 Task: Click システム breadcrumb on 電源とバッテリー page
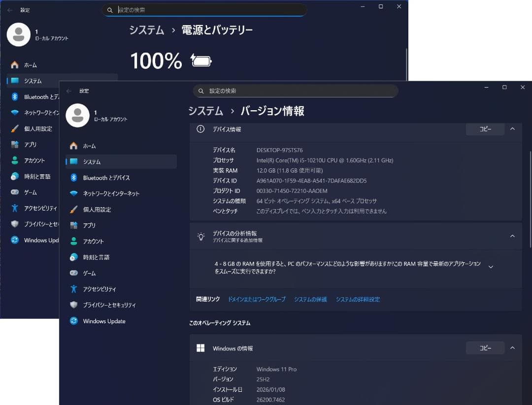click(x=146, y=30)
